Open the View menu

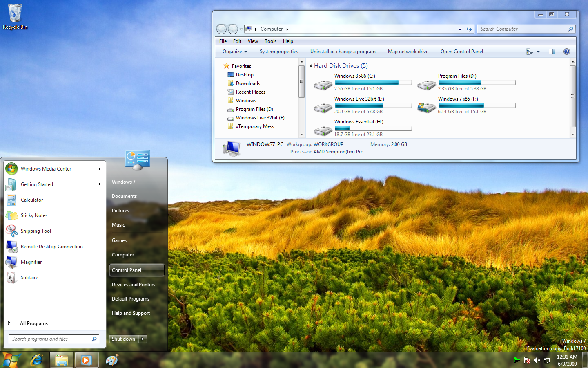coord(253,41)
